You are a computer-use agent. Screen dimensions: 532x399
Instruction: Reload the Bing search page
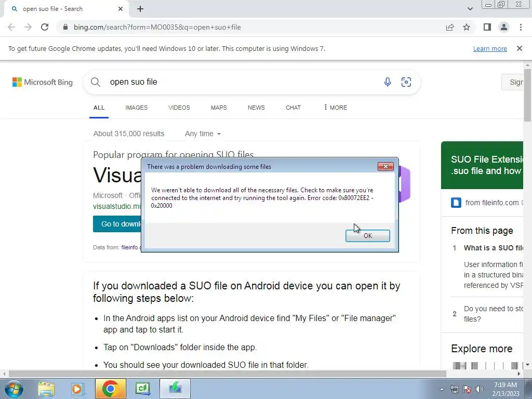pyautogui.click(x=45, y=27)
